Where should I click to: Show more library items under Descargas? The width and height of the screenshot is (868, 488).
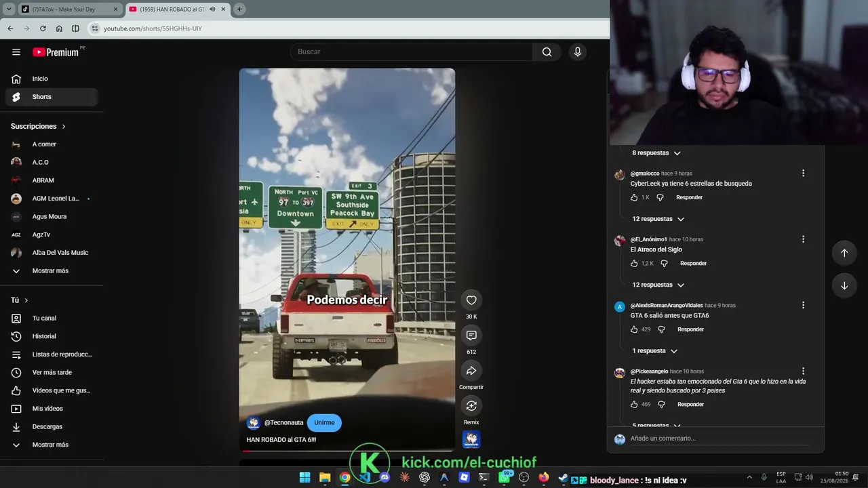(52, 445)
